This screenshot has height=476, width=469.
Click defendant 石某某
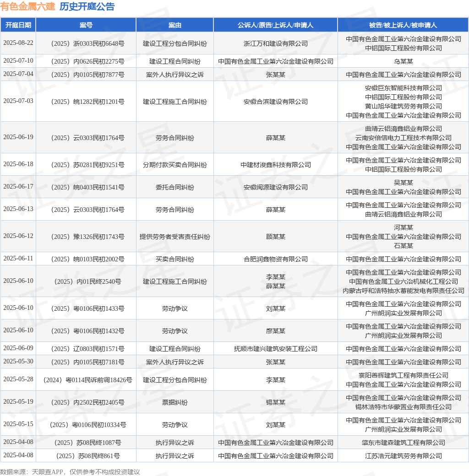pos(403,246)
